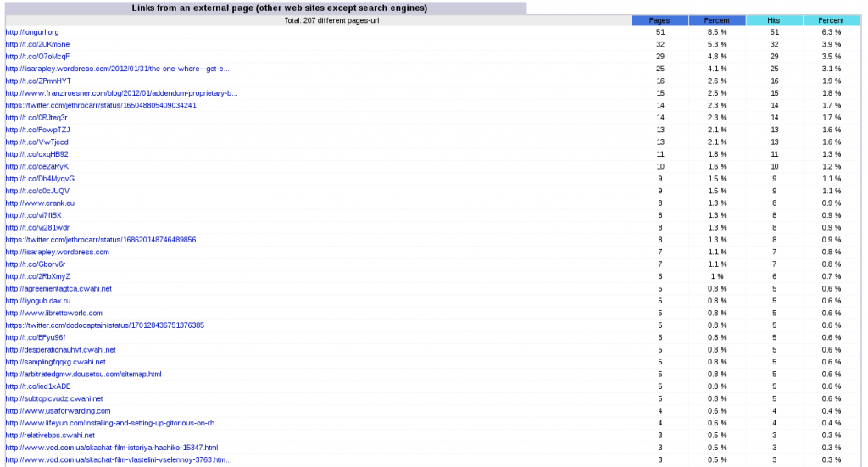Select the 6.3 % Hits percent for longurl.org

click(x=831, y=32)
